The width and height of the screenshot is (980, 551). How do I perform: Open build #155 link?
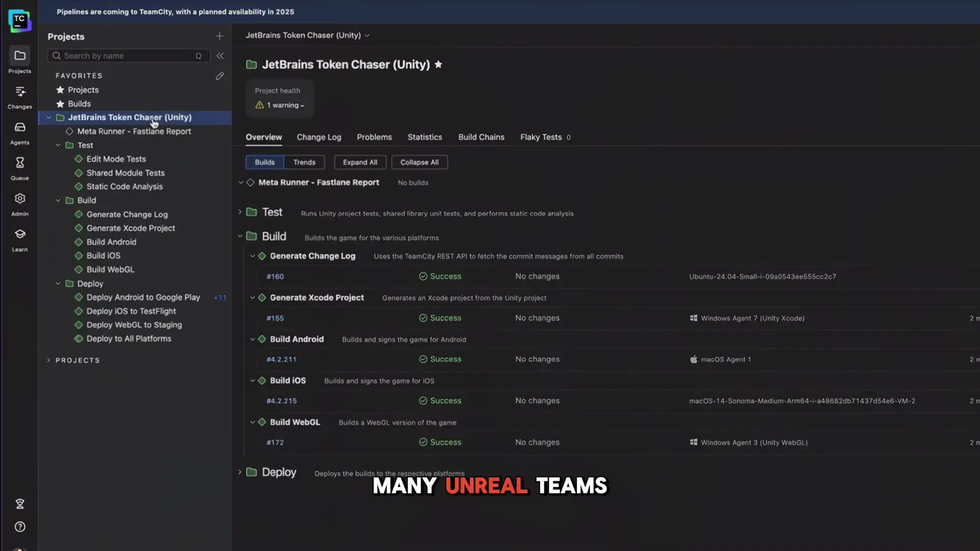point(275,318)
